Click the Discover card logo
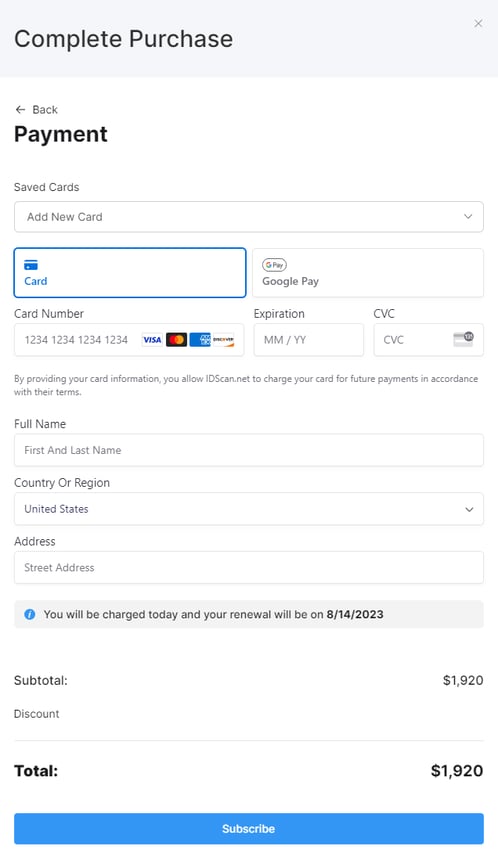This screenshot has height=864, width=498. (224, 340)
